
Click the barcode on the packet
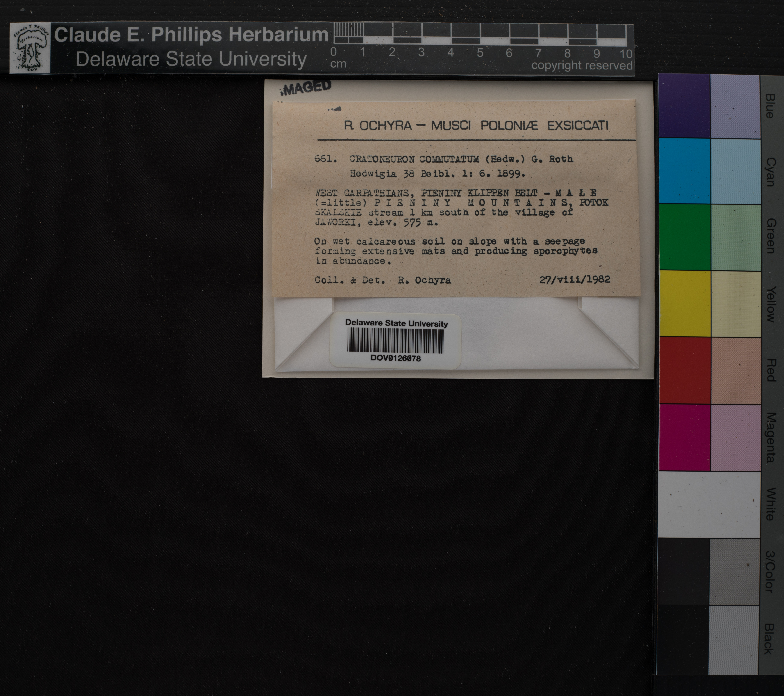coord(395,341)
